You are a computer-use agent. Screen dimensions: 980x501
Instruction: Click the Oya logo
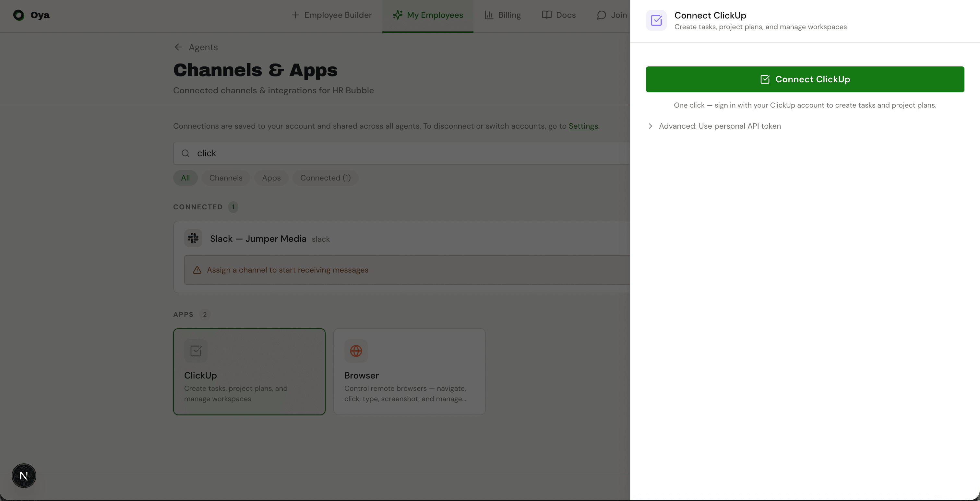(x=30, y=15)
